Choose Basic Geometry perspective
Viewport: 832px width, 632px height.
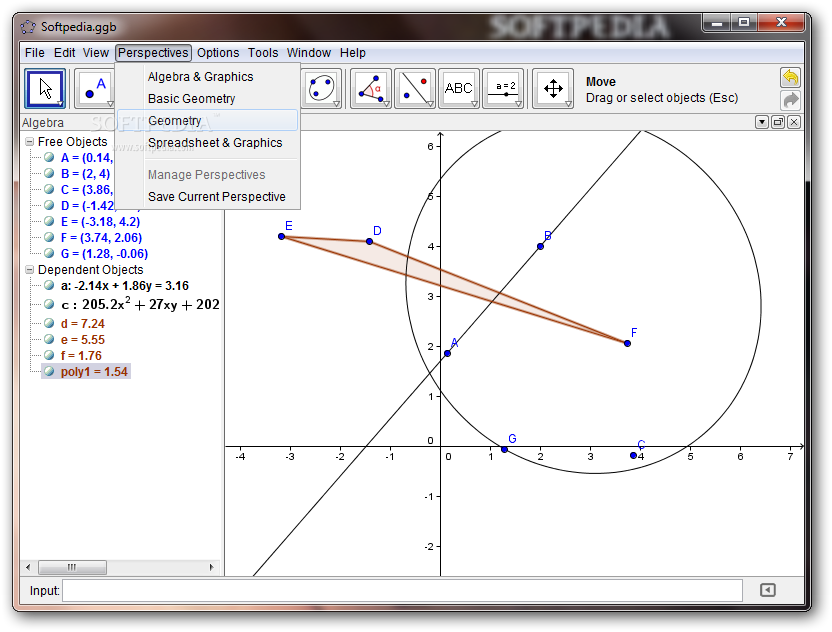tap(207, 99)
